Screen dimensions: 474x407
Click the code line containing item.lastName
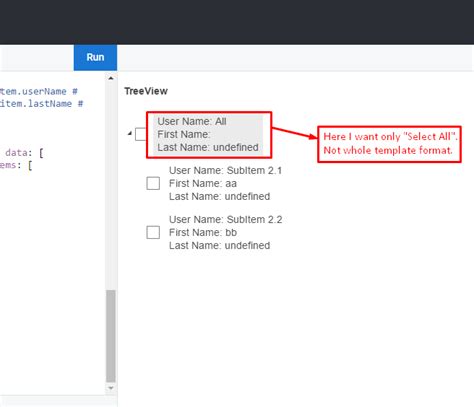(41, 104)
